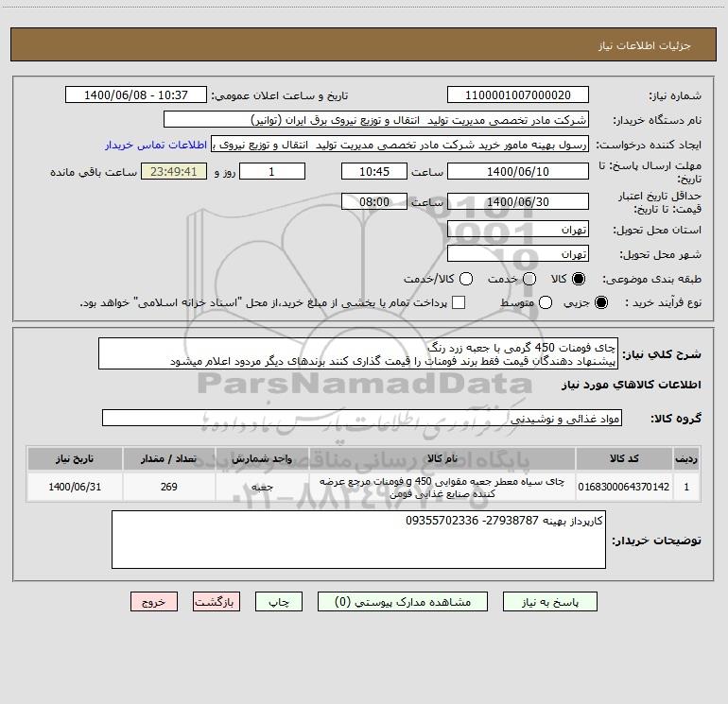This screenshot has height=704, width=728.
Task: Open مشاهده مدارک پیوستی (0) button
Action: 403,602
